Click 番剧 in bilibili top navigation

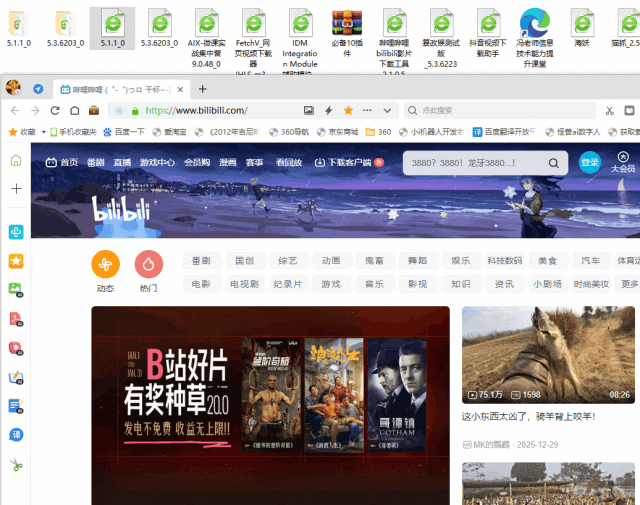pos(96,162)
